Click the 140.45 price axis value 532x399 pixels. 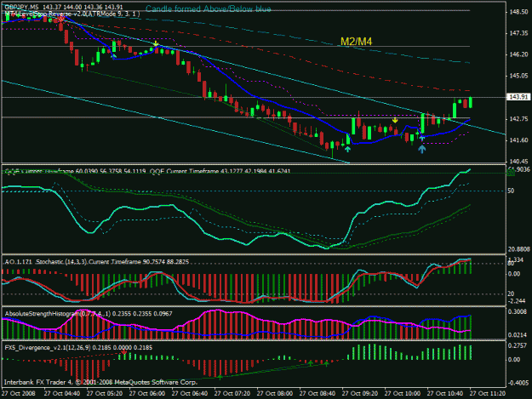pyautogui.click(x=518, y=162)
